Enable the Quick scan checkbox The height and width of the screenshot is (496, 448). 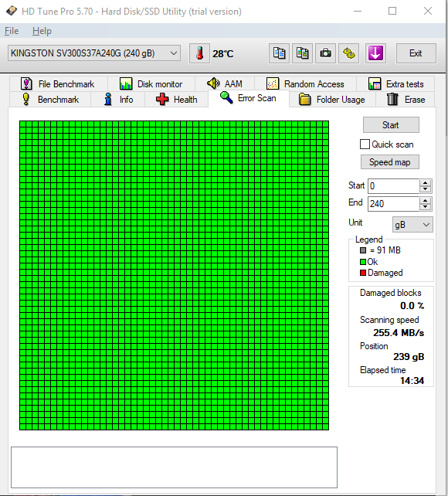[x=365, y=144]
